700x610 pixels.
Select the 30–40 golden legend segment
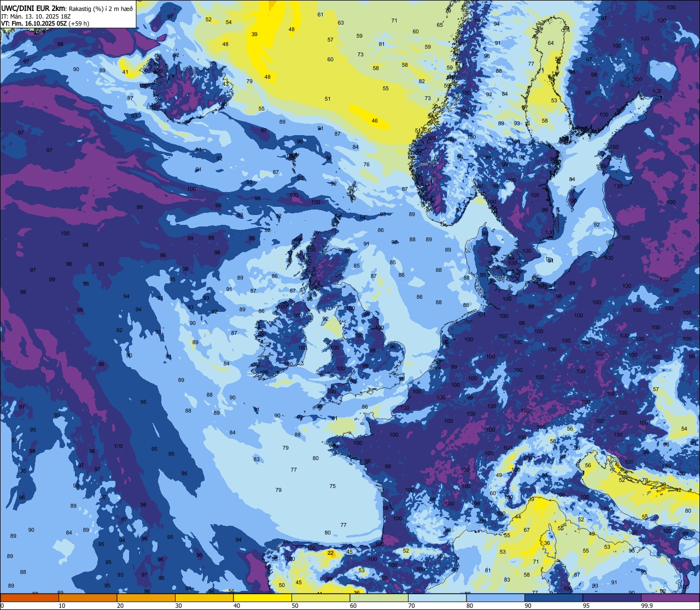point(204,598)
